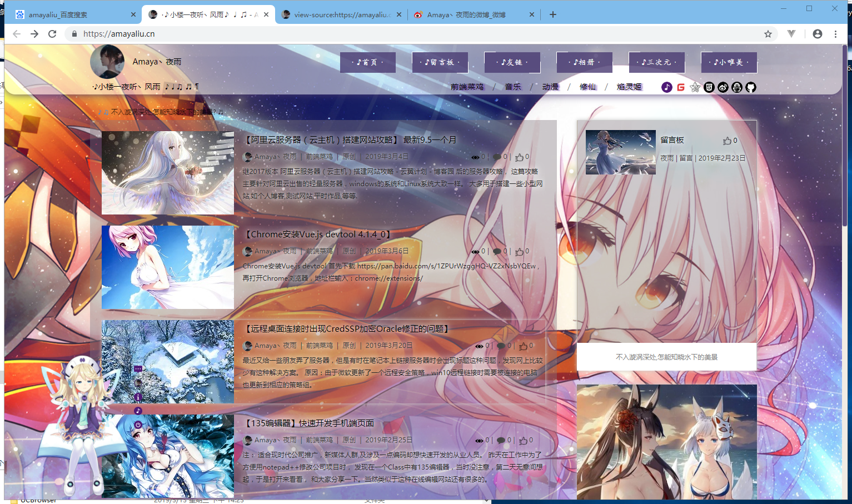Click the mascot power-off icon
This screenshot has height=504, width=852.
click(138, 425)
